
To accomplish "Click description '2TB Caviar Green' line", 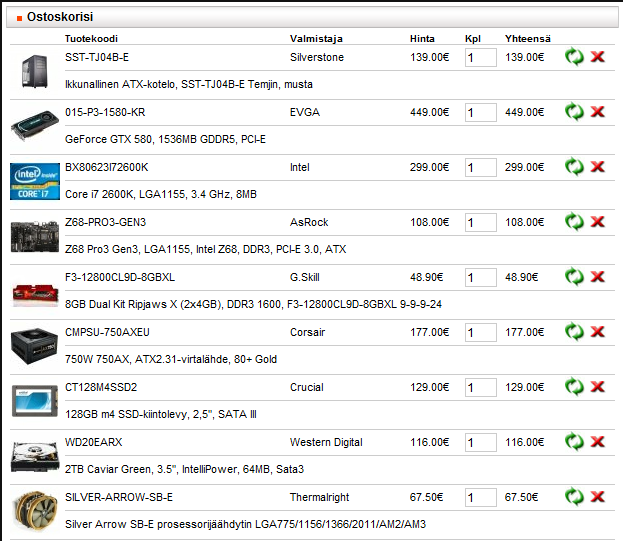I will click(x=184, y=470).
